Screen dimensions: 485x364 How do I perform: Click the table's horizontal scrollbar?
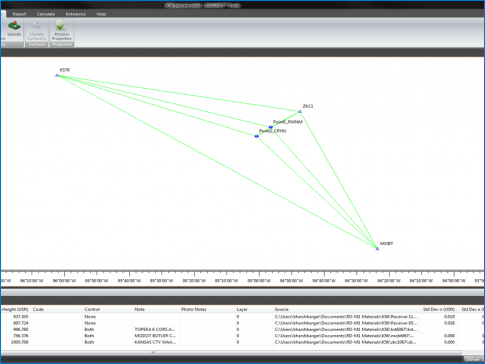pos(231,352)
